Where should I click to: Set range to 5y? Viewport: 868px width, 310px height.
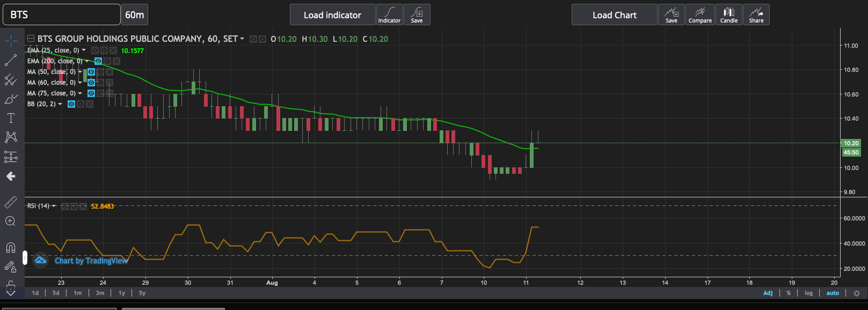[142, 293]
